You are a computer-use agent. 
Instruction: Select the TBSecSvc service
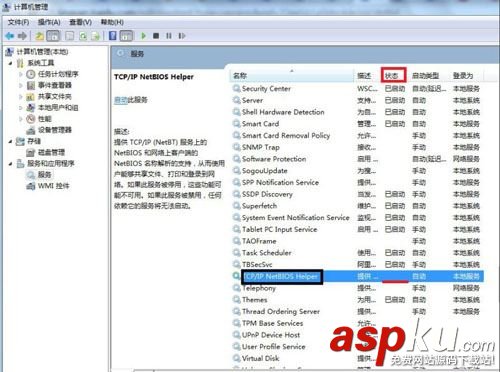(358, 264)
